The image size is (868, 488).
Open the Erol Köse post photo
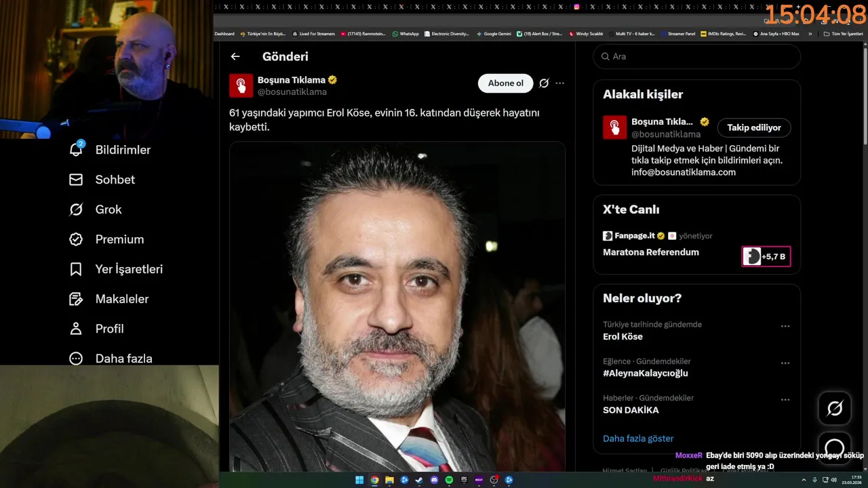pyautogui.click(x=397, y=307)
